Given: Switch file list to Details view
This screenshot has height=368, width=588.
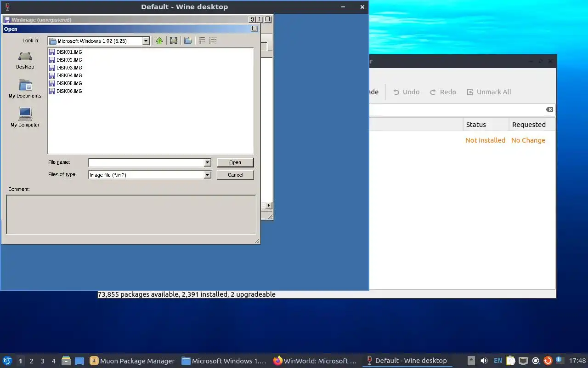Looking at the screenshot, I should (x=213, y=40).
